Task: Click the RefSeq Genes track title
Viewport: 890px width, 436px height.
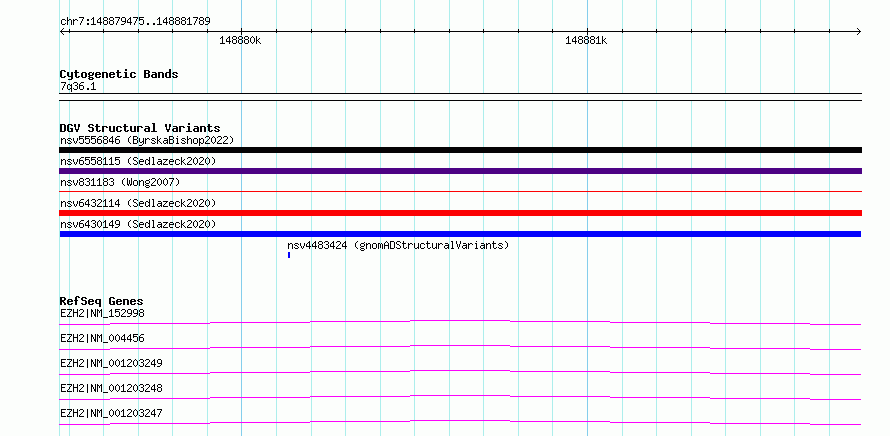Action: point(102,301)
